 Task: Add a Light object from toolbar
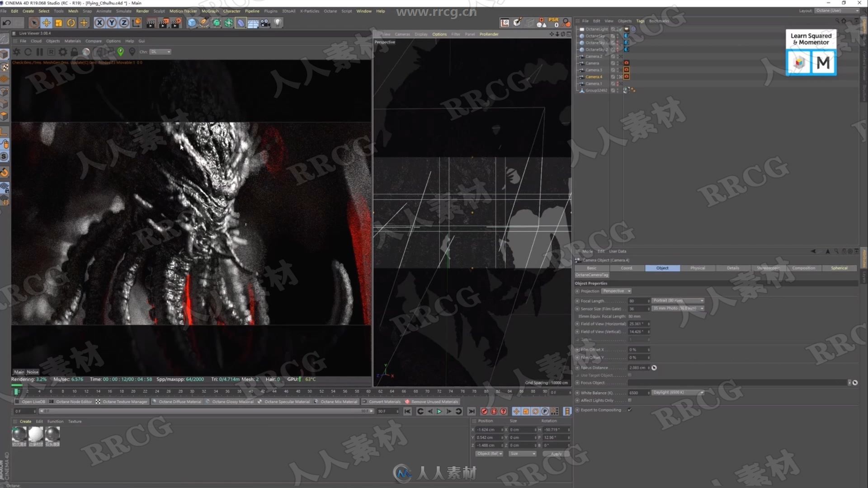pyautogui.click(x=278, y=23)
